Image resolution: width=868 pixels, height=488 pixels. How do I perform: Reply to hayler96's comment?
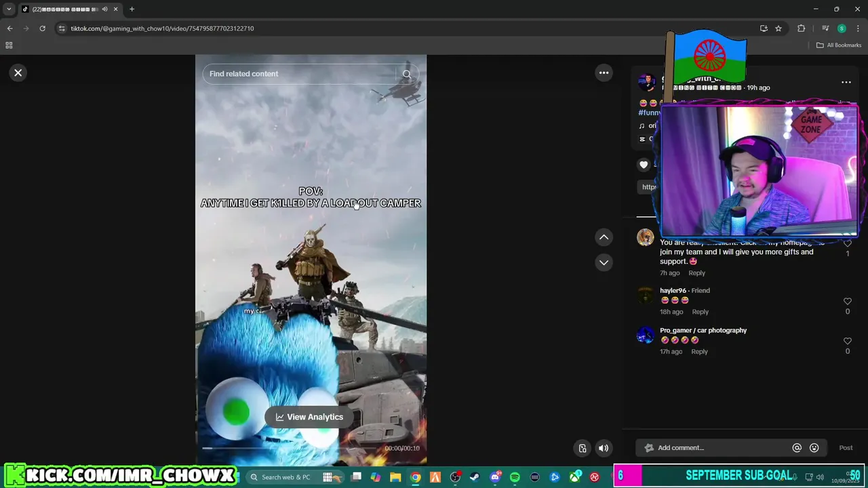tap(700, 312)
